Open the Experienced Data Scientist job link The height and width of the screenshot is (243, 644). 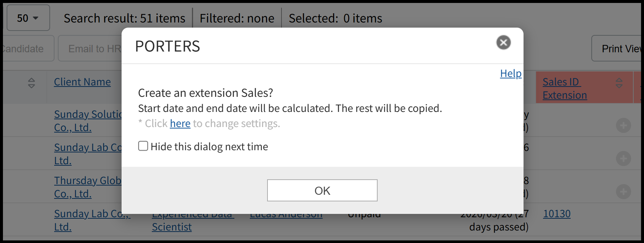(172, 227)
